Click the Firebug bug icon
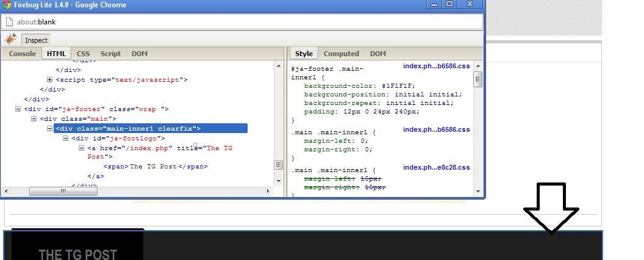644x260 pixels. (11, 40)
